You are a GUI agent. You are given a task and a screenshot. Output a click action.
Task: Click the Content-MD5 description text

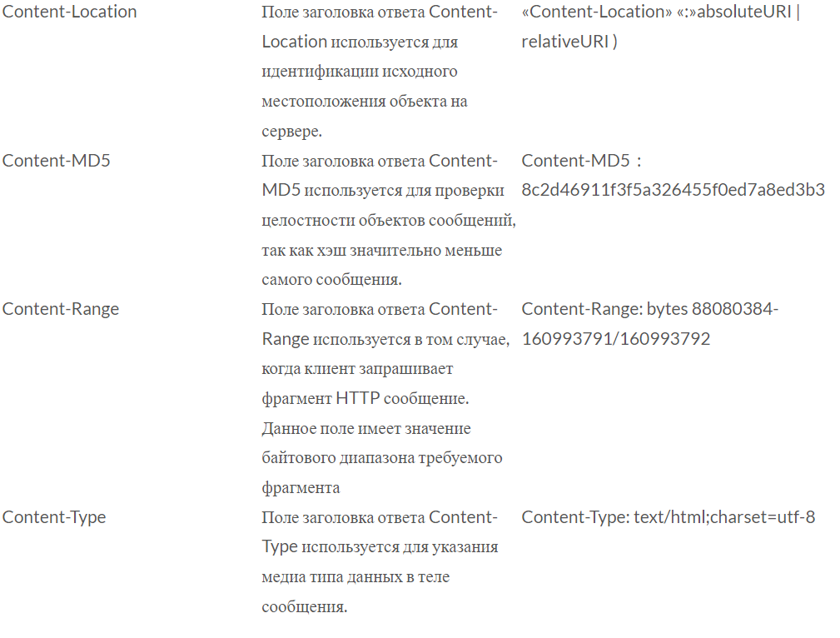click(x=389, y=220)
